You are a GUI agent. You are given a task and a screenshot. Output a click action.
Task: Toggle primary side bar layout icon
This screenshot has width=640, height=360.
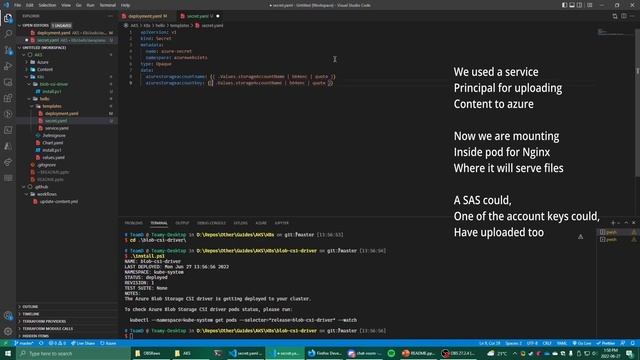coord(564,5)
